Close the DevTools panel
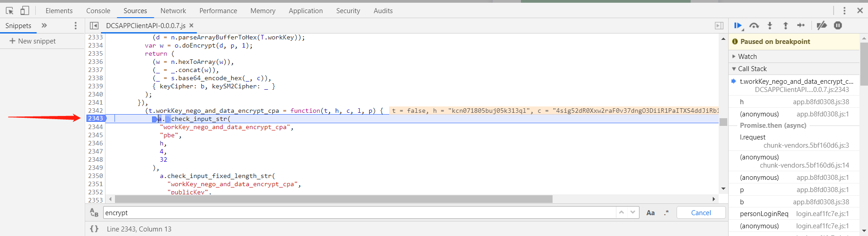 pos(860,10)
